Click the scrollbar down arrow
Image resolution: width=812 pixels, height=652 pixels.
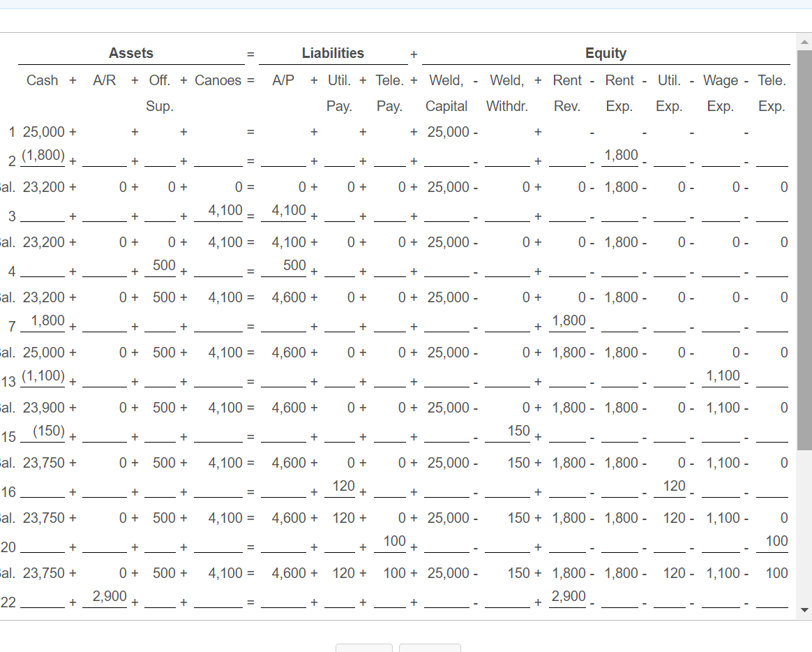point(804,610)
